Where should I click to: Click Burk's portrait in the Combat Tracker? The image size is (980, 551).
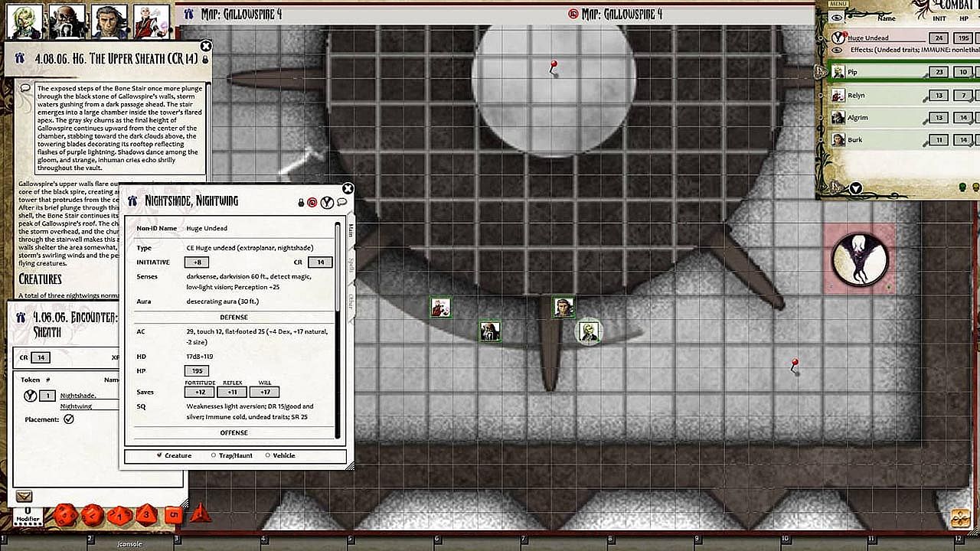[838, 140]
